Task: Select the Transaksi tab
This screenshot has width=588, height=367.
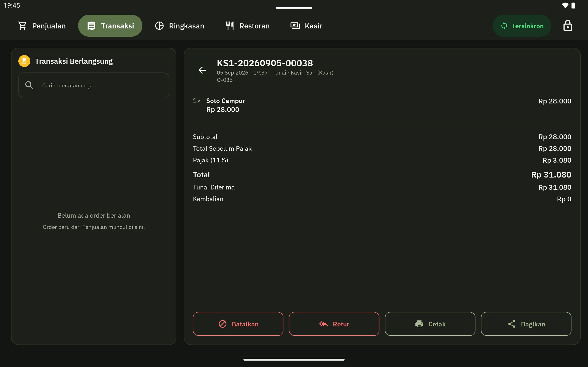Action: pos(110,26)
